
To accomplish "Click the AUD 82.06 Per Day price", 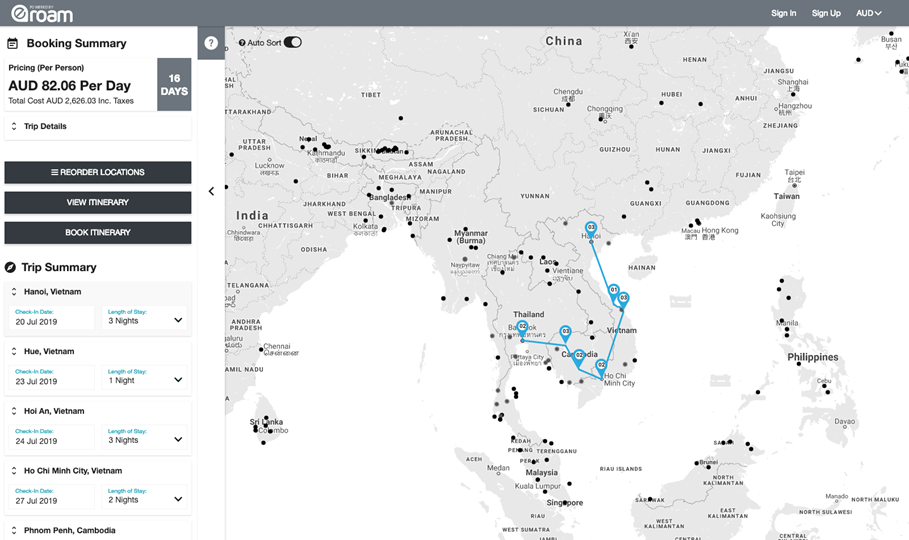I will (70, 86).
